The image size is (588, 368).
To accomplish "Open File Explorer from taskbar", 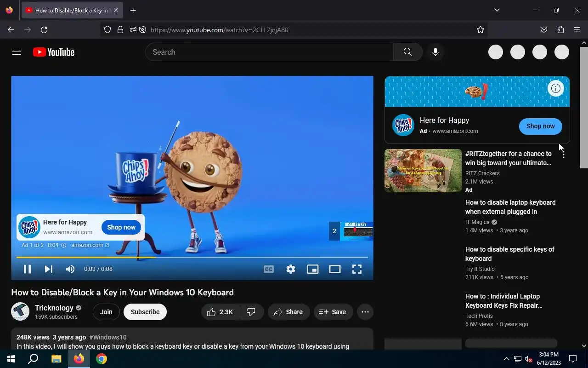I will click(56, 359).
